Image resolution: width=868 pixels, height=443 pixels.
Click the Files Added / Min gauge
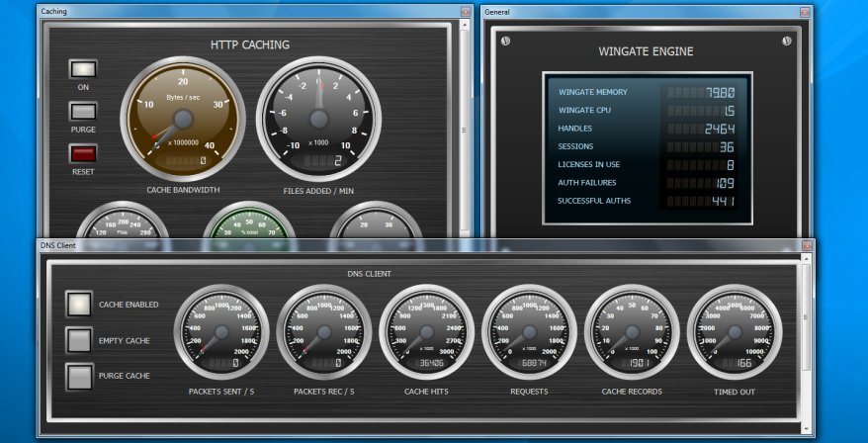pyautogui.click(x=318, y=117)
